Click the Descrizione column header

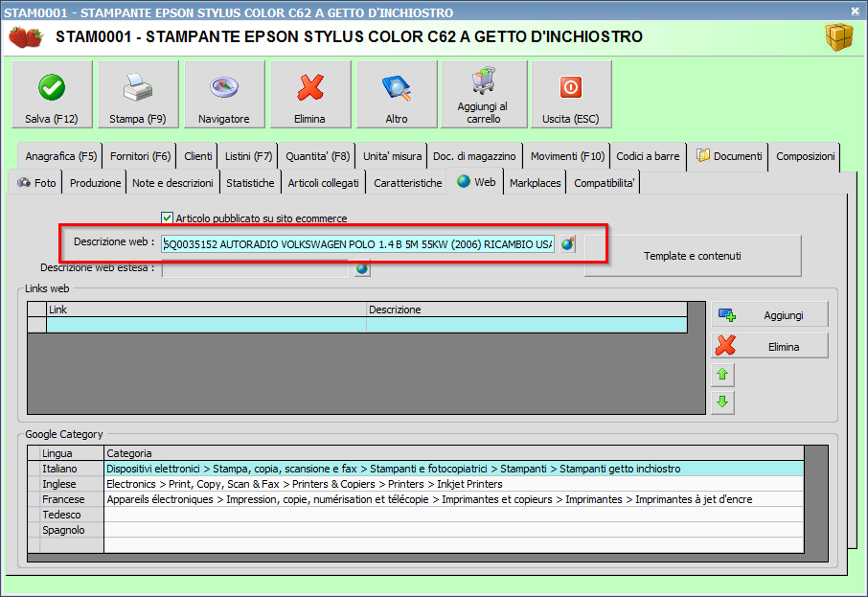pos(527,310)
